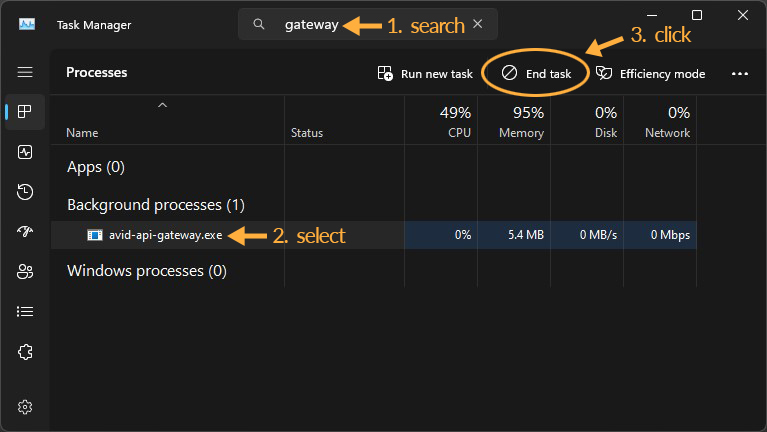Click End task button

[536, 74]
